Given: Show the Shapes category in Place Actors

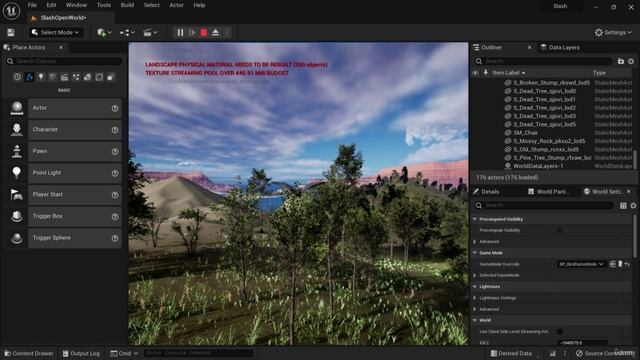Looking at the screenshot, I should click(x=53, y=77).
